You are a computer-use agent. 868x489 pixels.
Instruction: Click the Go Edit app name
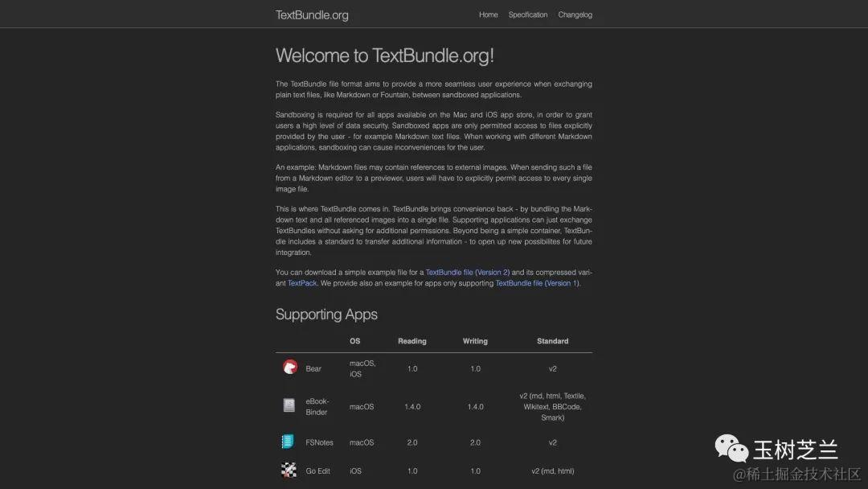(x=317, y=471)
